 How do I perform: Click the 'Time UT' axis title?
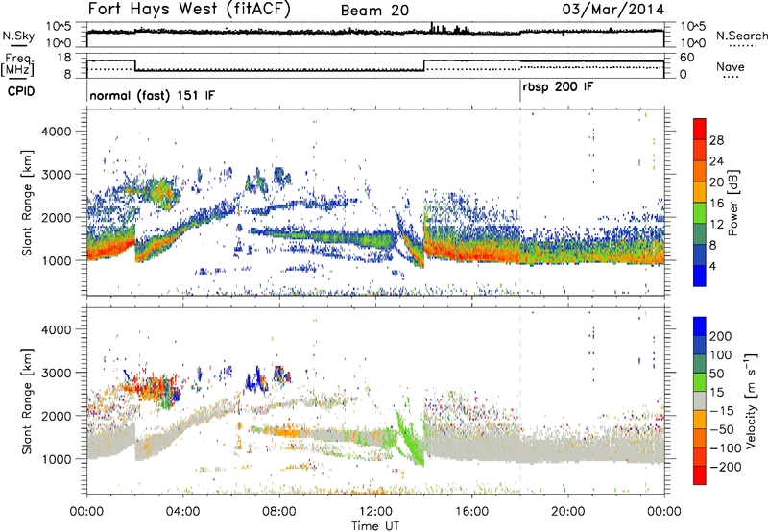click(375, 526)
